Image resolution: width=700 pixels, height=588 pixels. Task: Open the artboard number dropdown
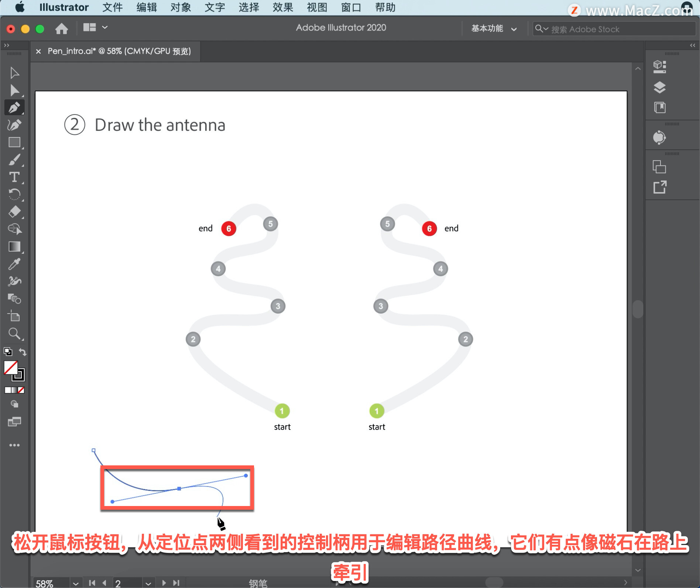coord(148,583)
